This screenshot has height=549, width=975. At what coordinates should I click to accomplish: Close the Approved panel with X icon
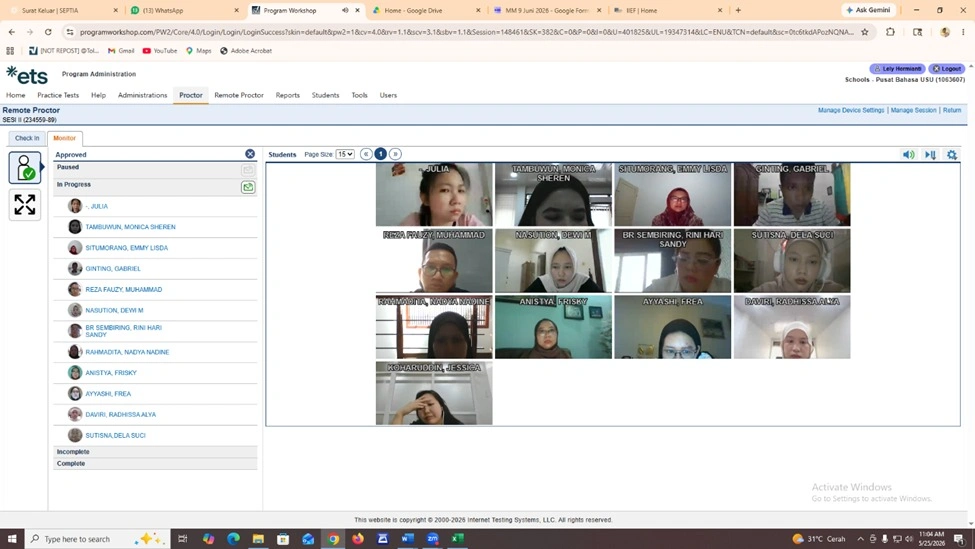[x=250, y=154]
